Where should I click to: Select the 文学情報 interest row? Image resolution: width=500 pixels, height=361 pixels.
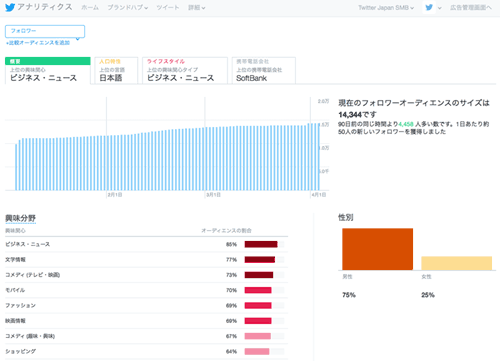coord(146,260)
